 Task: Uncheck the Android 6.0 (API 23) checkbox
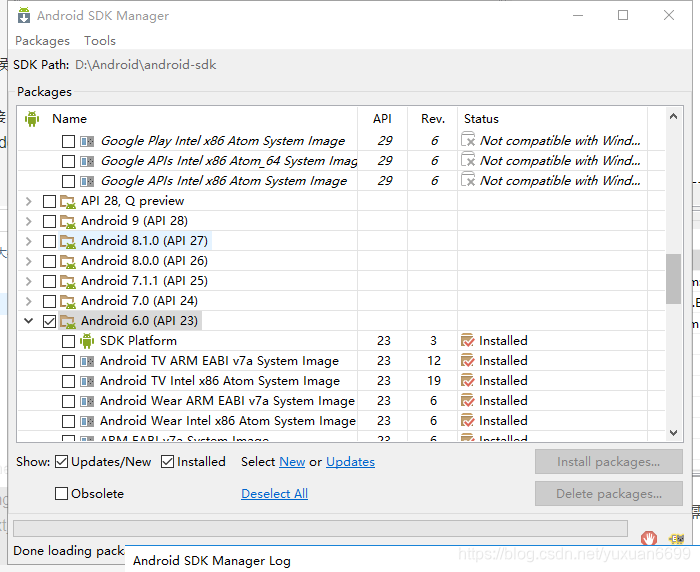pyautogui.click(x=49, y=321)
